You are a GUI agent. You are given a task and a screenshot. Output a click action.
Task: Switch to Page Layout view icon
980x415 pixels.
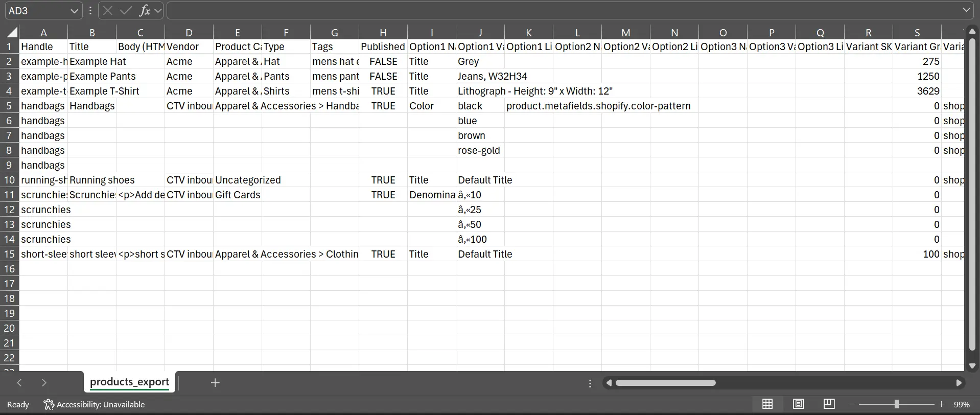pos(798,404)
